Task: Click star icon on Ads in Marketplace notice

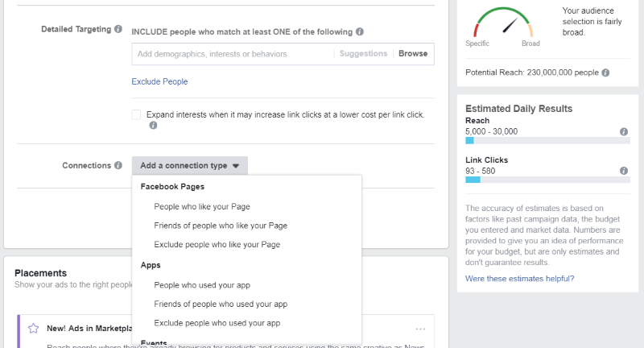Action: [x=33, y=329]
